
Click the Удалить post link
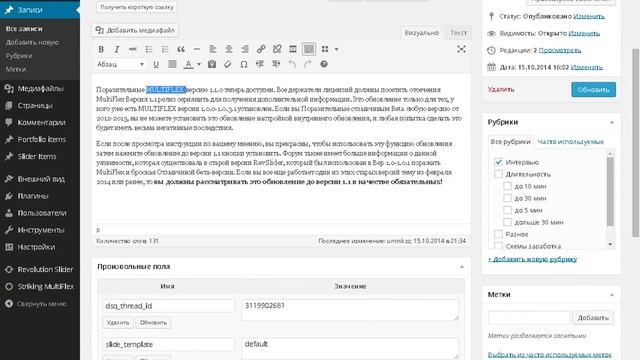point(501,89)
